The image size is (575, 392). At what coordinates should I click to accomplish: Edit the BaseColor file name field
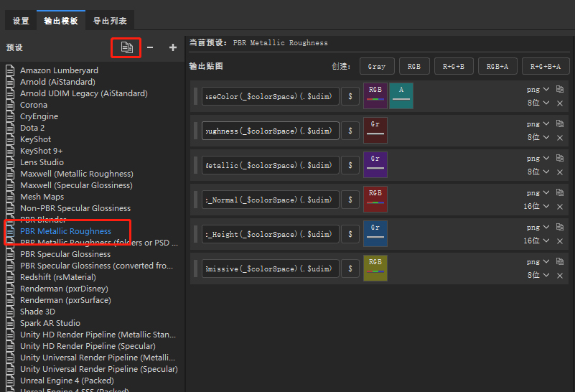click(x=271, y=96)
